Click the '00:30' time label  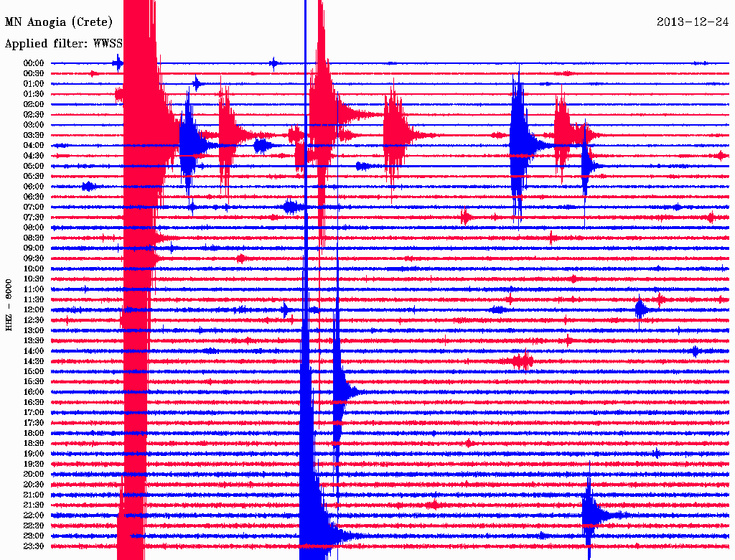[x=34, y=73]
